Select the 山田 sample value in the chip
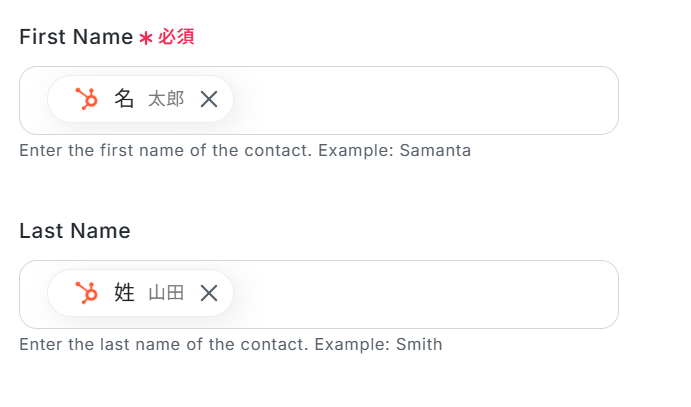Viewport: 691px width, 407px height. 166,293
